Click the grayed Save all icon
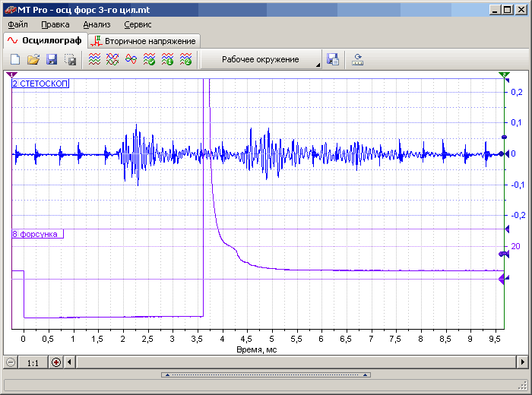 point(70,59)
